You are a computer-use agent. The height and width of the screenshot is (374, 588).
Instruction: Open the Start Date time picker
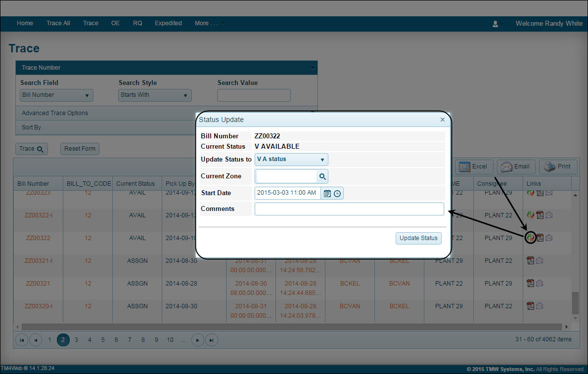[x=337, y=193]
